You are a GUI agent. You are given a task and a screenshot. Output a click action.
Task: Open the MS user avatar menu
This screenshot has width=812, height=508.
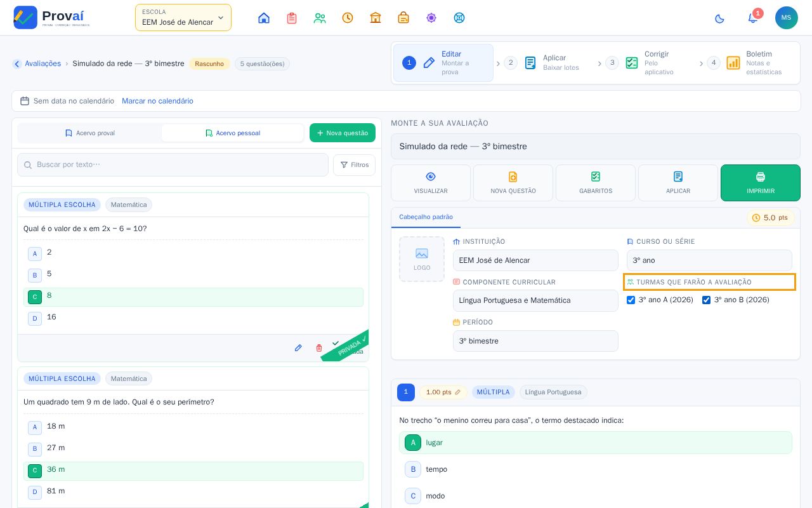tap(787, 18)
